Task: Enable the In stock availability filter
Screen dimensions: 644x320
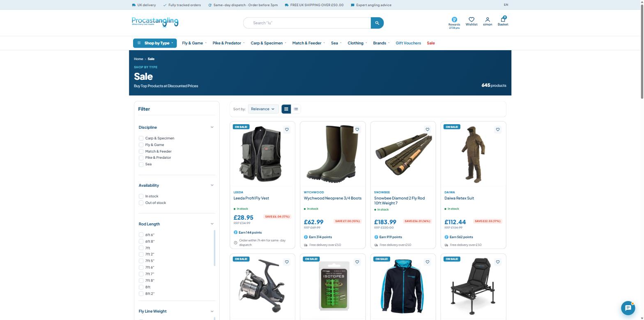Action: pos(141,196)
